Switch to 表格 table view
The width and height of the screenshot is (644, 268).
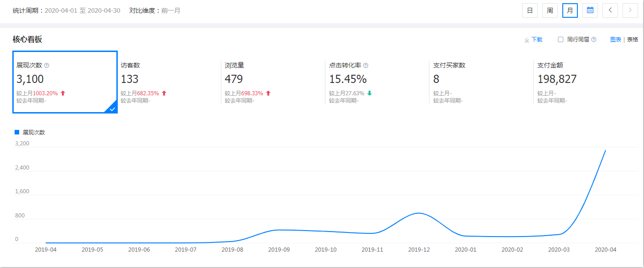[x=633, y=40]
